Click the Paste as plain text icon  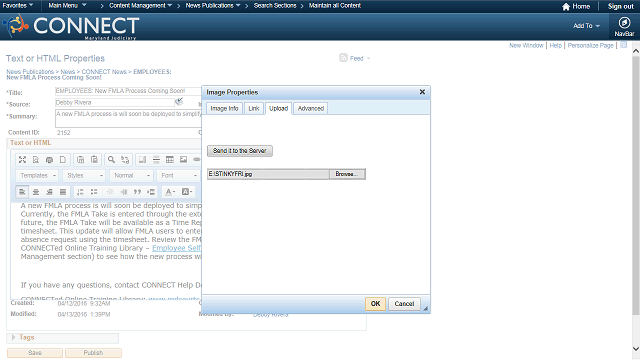[x=80, y=160]
